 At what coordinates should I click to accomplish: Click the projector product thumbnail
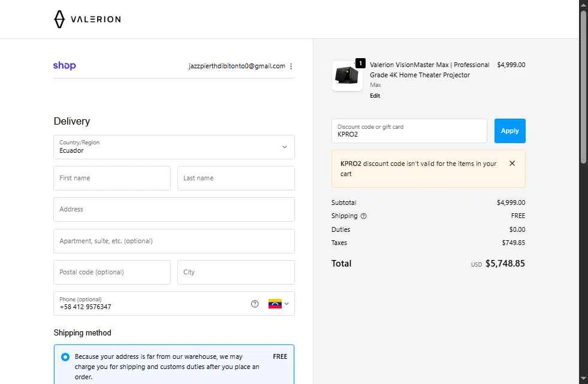pos(347,76)
